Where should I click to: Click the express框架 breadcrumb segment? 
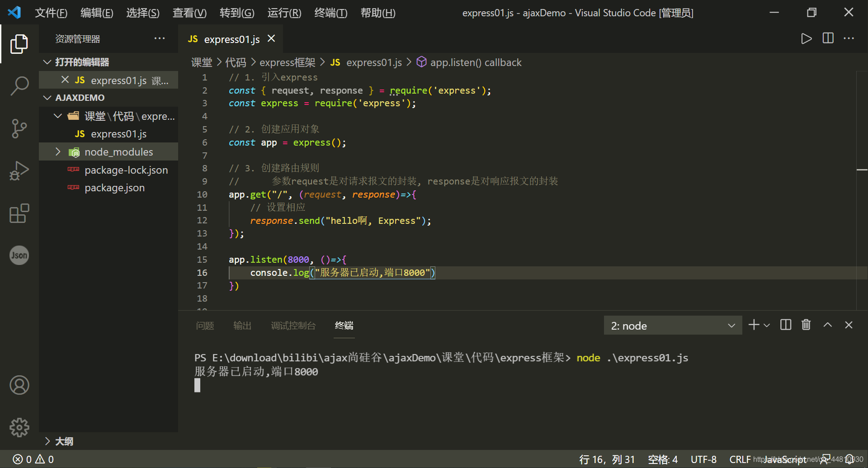(x=288, y=62)
